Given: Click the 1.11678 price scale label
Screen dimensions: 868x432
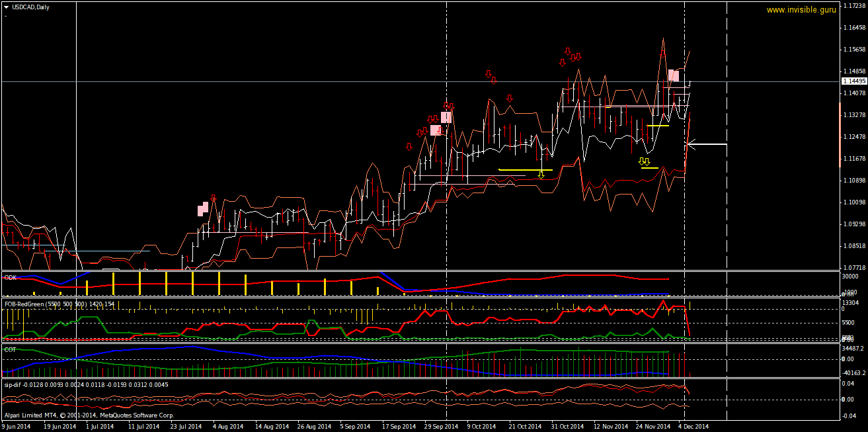Looking at the screenshot, I should click(x=853, y=159).
